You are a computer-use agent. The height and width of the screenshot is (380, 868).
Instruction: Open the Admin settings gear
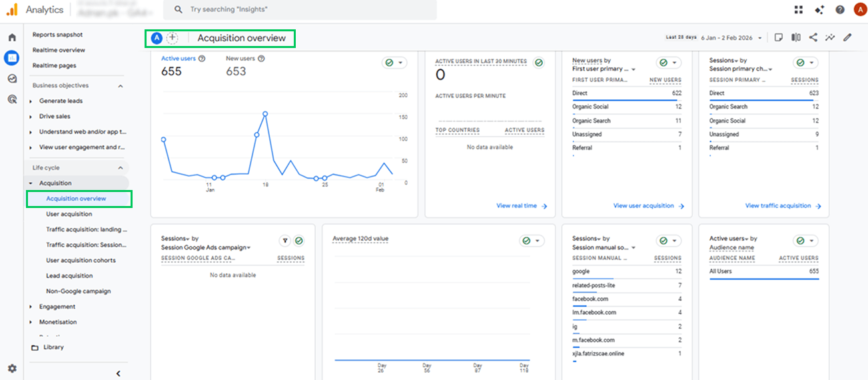[12, 368]
